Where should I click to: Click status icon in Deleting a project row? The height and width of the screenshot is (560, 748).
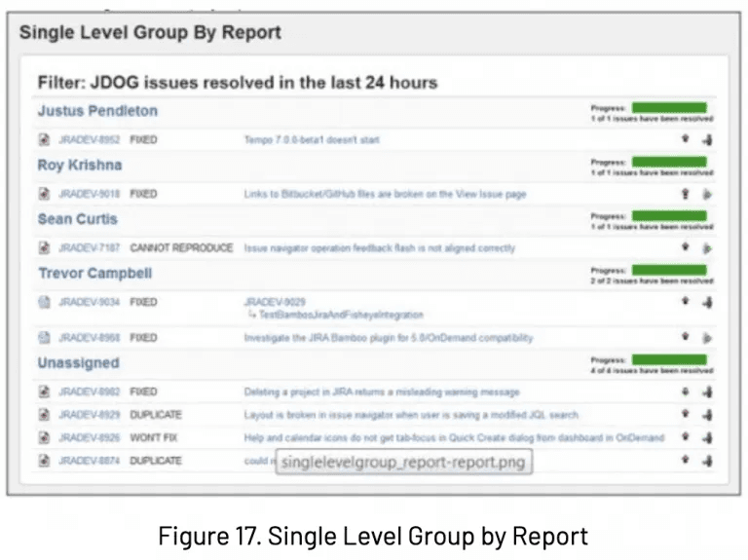pyautogui.click(x=707, y=392)
